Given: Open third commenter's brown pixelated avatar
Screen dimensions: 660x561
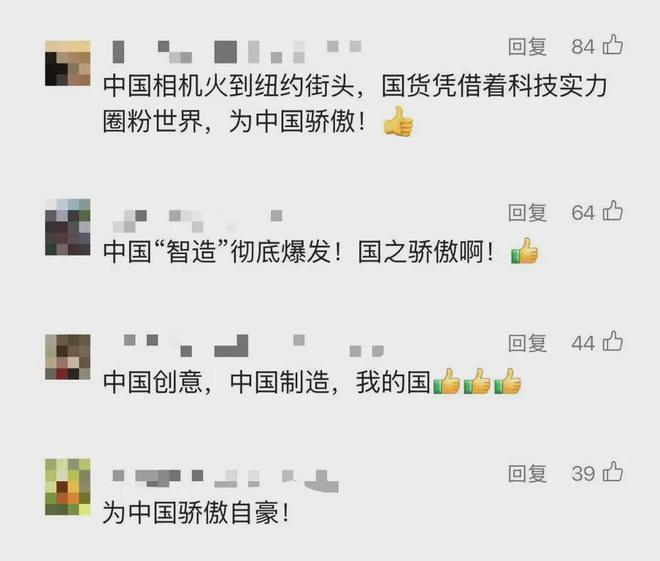Looking at the screenshot, I should click(68, 357).
